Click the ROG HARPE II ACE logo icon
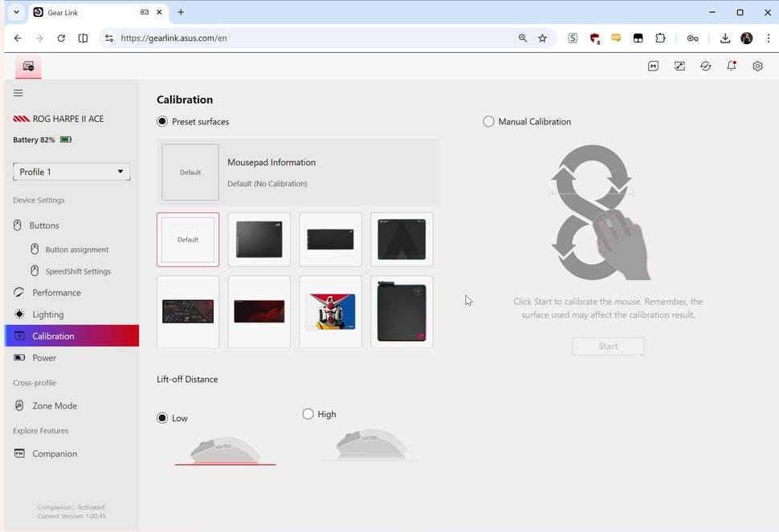779x532 pixels. coord(22,119)
